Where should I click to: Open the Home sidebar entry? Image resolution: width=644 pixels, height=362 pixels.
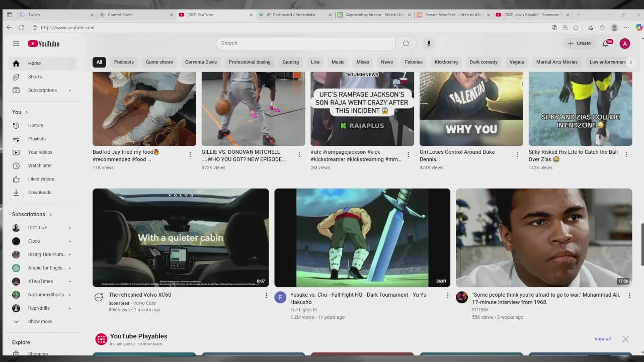tap(43, 63)
